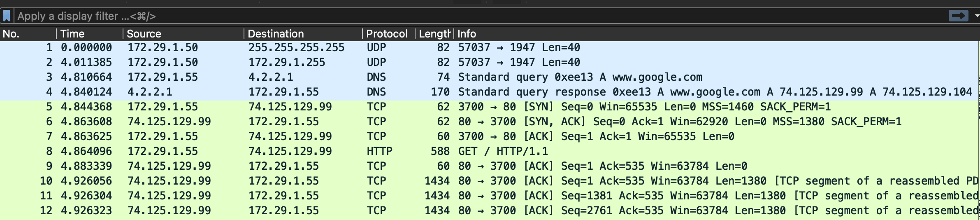Click the display filter bookmark icon
The width and height of the screenshot is (980, 220).
coord(7,16)
